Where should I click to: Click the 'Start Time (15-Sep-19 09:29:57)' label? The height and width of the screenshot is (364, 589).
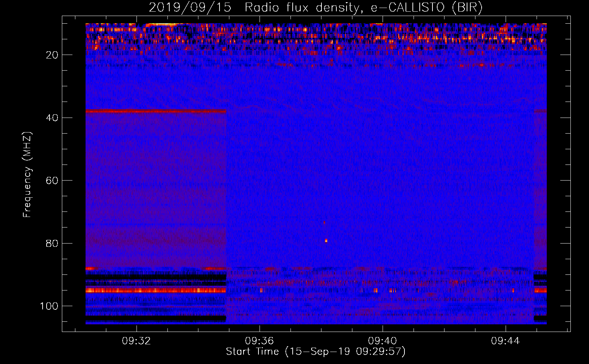[316, 352]
